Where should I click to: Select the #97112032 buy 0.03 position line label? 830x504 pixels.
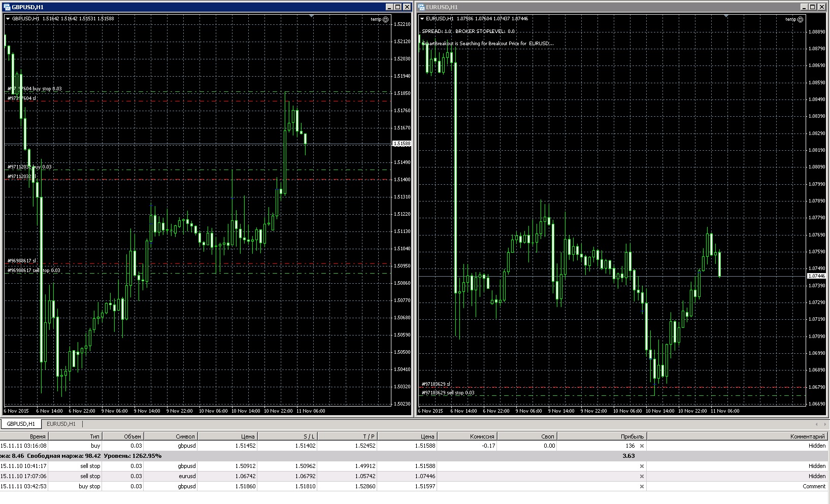[x=29, y=167]
